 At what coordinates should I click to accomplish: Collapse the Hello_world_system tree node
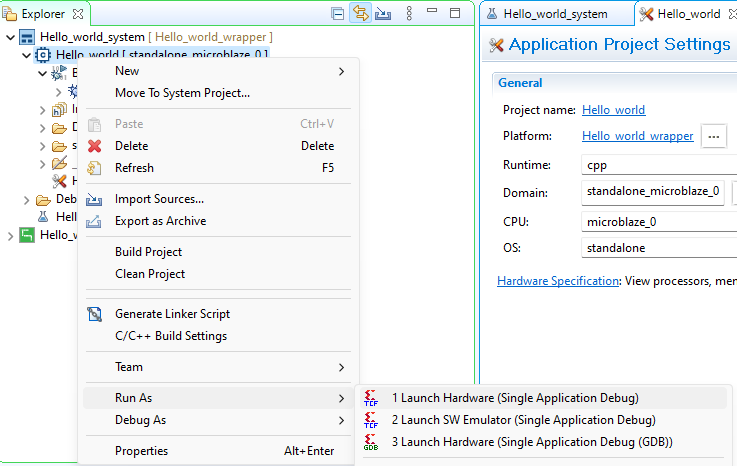11,37
